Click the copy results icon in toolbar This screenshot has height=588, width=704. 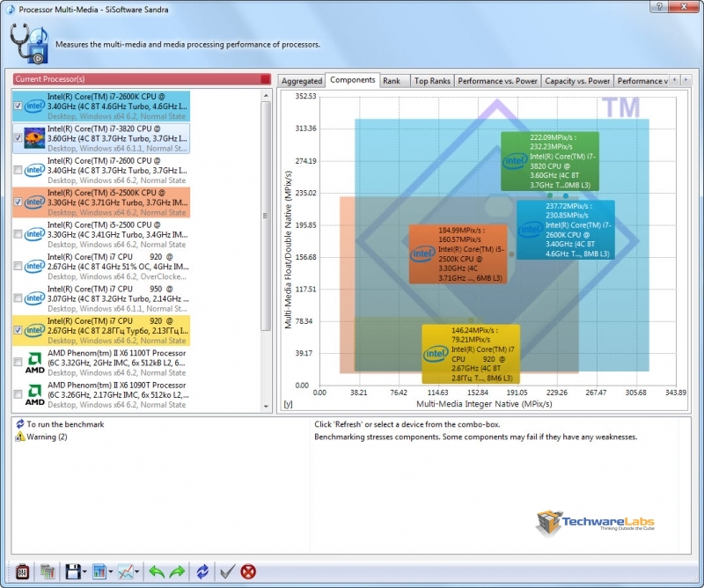[48, 571]
